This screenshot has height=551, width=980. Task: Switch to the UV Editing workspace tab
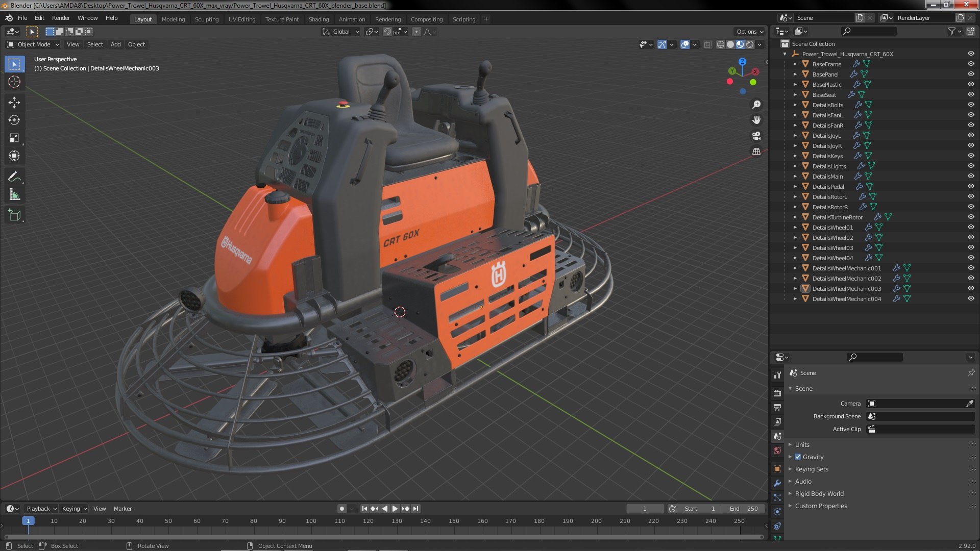pyautogui.click(x=241, y=19)
